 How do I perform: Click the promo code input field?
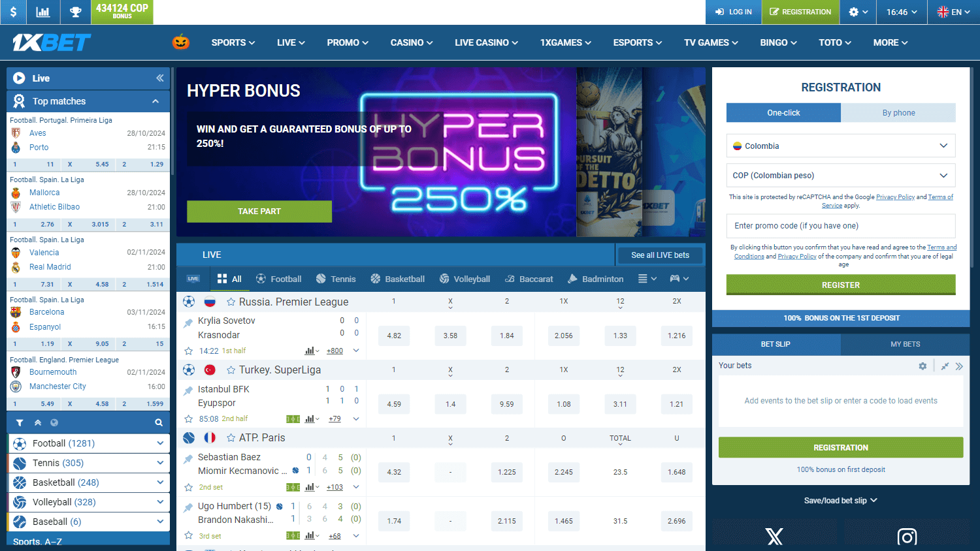click(x=841, y=226)
